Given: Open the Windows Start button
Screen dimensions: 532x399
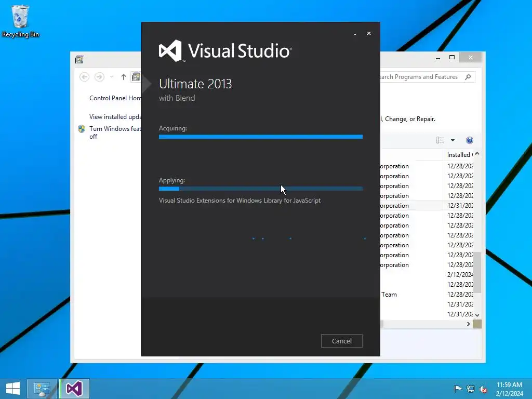Looking at the screenshot, I should (13, 389).
